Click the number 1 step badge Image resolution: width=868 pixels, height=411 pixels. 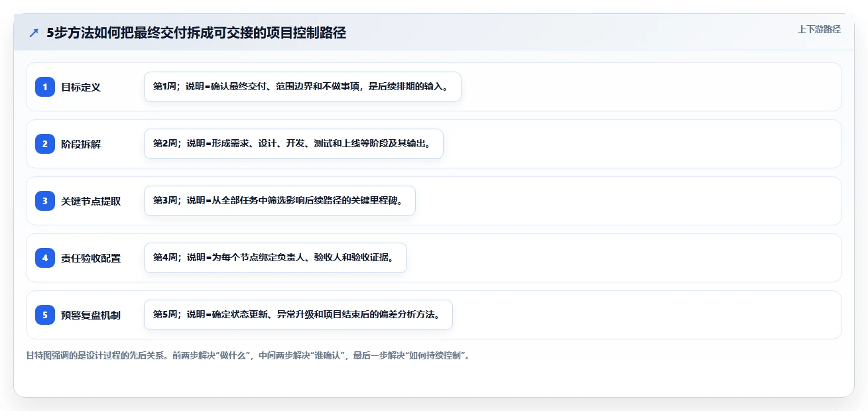tap(45, 87)
